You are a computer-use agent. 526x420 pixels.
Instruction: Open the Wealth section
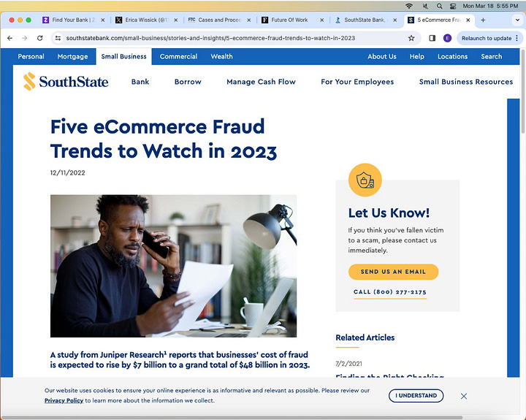coord(221,56)
